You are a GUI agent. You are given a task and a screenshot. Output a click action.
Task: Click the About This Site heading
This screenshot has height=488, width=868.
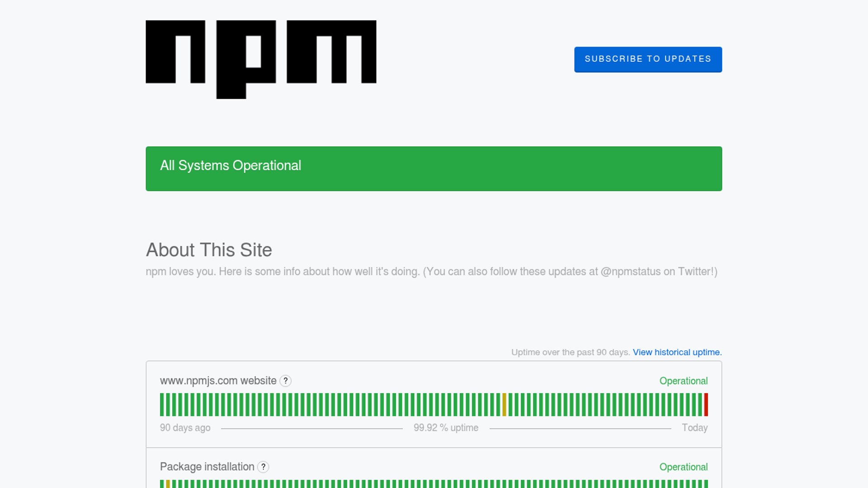(209, 250)
